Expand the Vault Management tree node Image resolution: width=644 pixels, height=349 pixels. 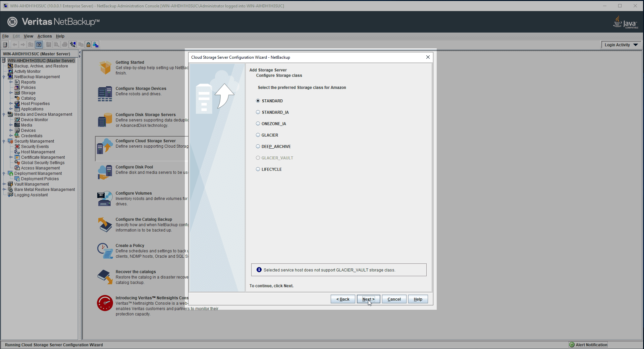pos(4,184)
